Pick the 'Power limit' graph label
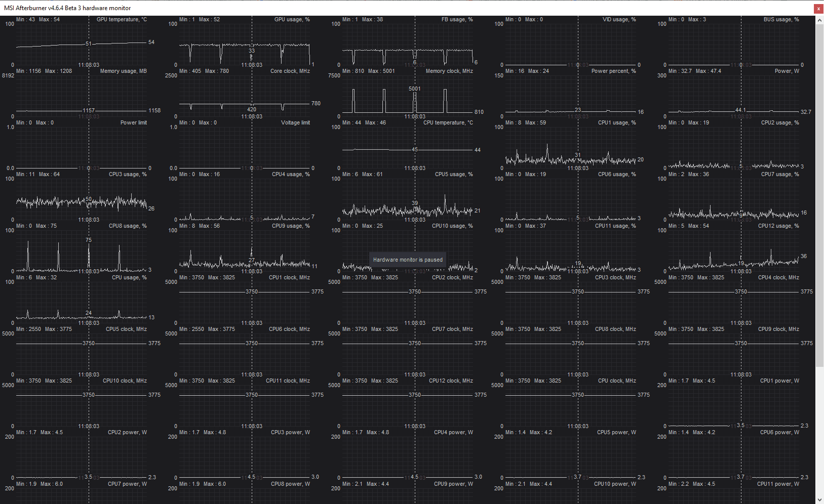This screenshot has width=824, height=504. pyautogui.click(x=133, y=122)
